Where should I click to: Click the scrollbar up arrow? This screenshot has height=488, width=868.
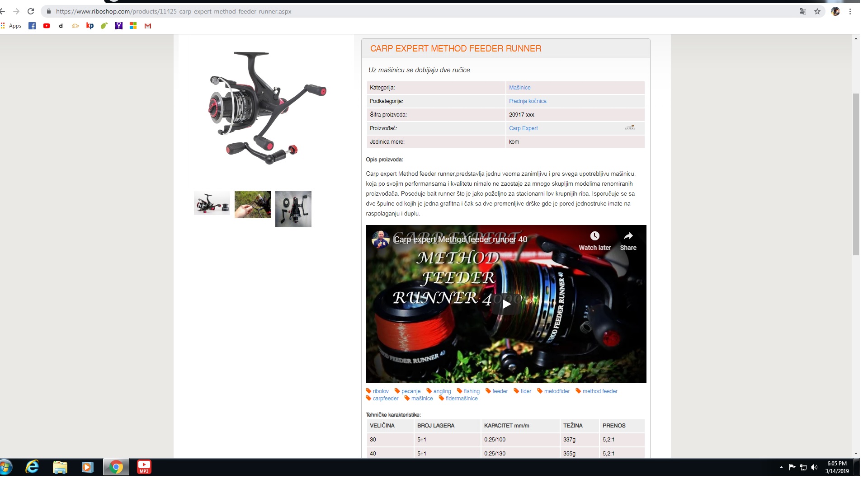coord(856,39)
